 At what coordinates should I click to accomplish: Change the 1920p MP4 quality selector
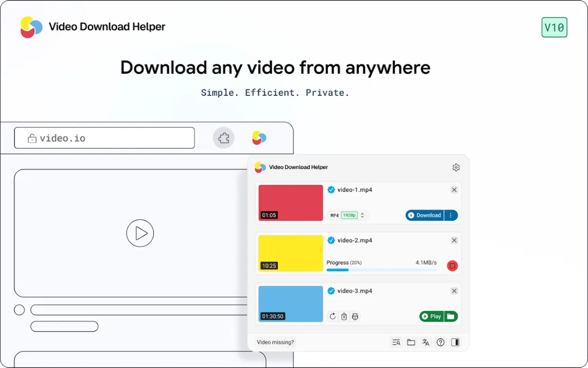point(347,216)
